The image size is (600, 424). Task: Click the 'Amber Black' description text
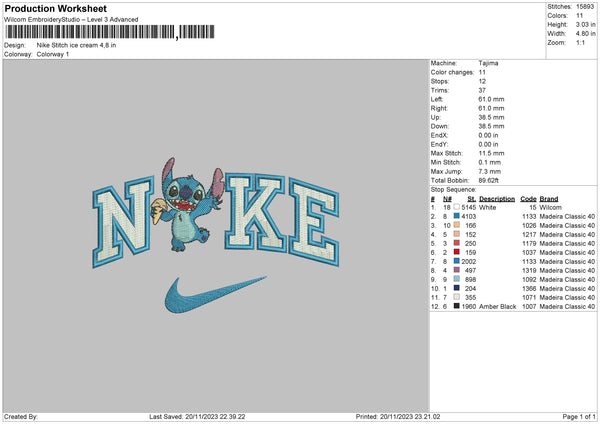pos(497,307)
